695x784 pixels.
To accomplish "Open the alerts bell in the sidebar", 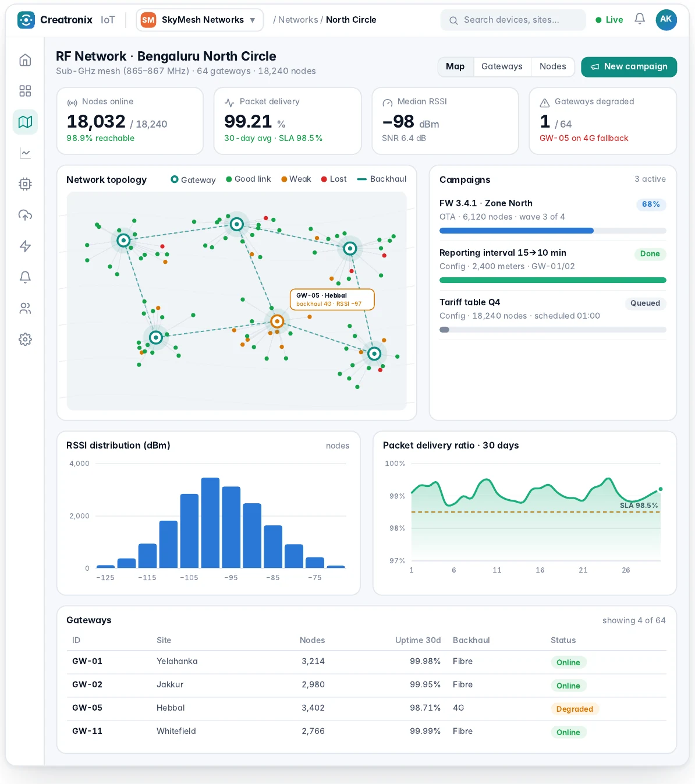I will tap(25, 277).
